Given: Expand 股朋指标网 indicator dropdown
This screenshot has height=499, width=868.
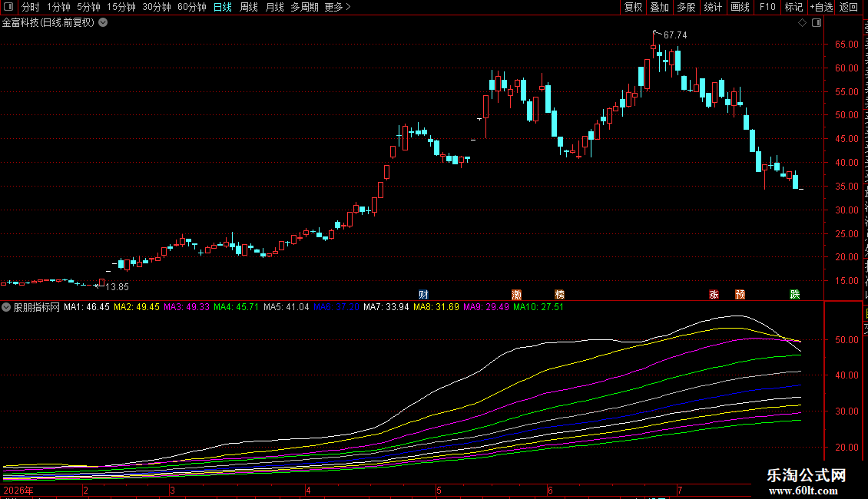Looking at the screenshot, I should [6, 307].
